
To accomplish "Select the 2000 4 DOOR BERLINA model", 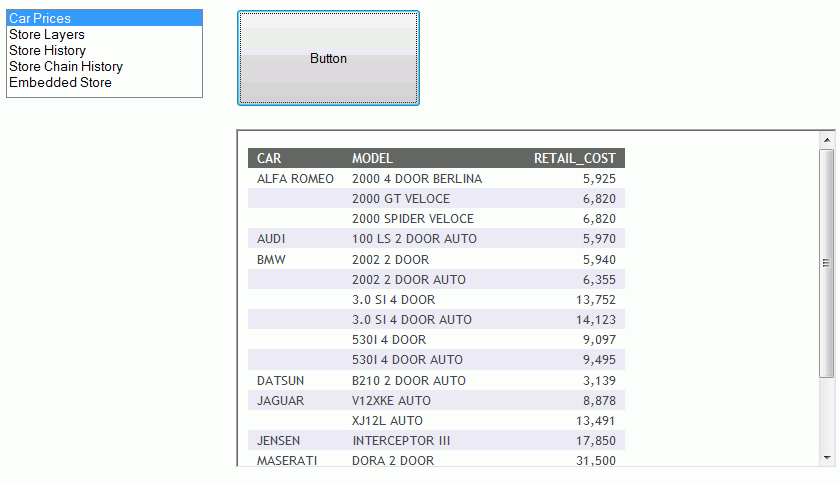I will tap(417, 179).
